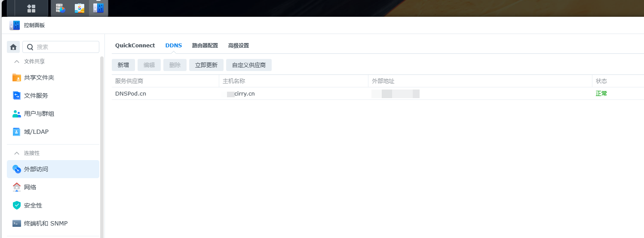Switch to the 路由器配置 tab

coord(205,46)
